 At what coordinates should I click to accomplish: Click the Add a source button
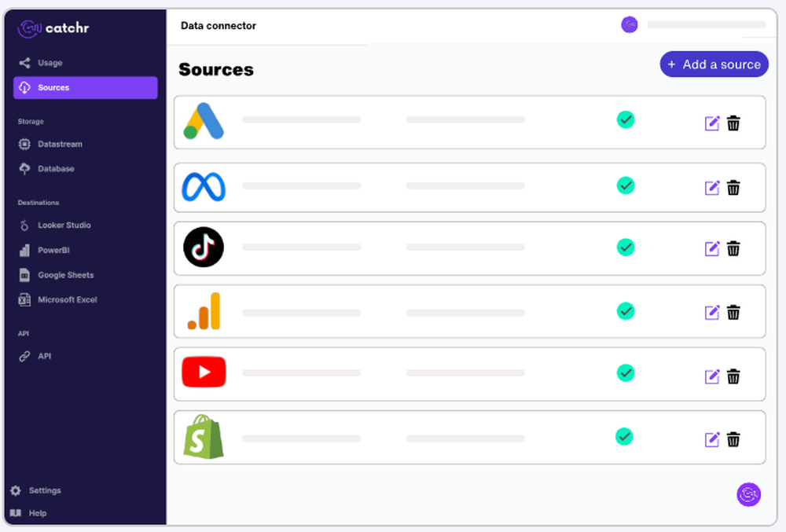714,64
